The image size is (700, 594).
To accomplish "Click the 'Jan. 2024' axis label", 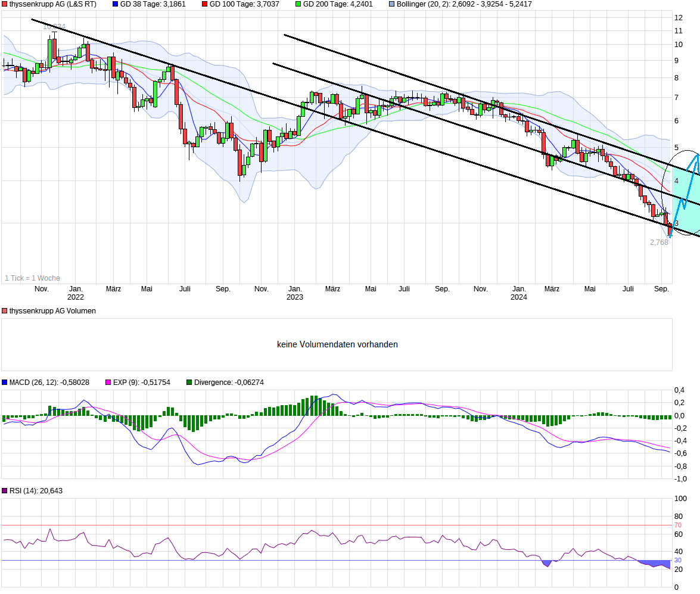I will coord(519,293).
